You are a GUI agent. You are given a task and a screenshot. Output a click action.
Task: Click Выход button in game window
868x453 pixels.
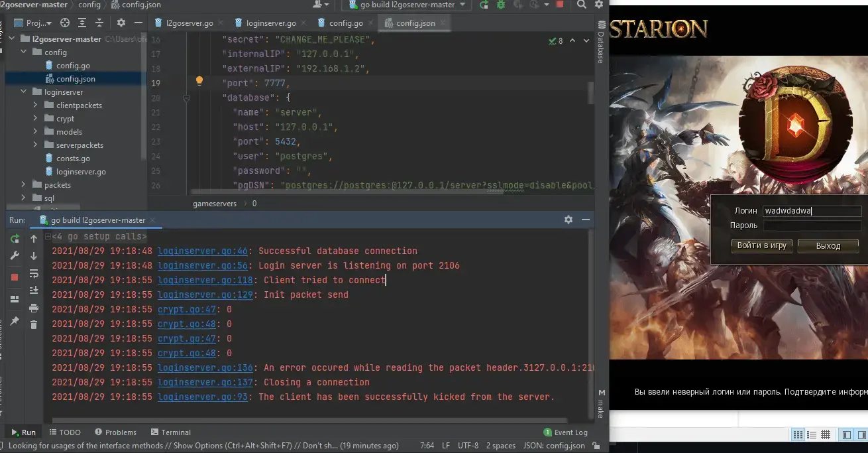point(828,246)
